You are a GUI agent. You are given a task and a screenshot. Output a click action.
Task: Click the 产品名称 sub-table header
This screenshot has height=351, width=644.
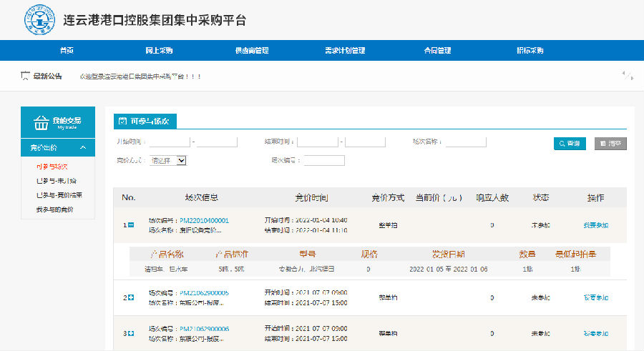pyautogui.click(x=166, y=254)
